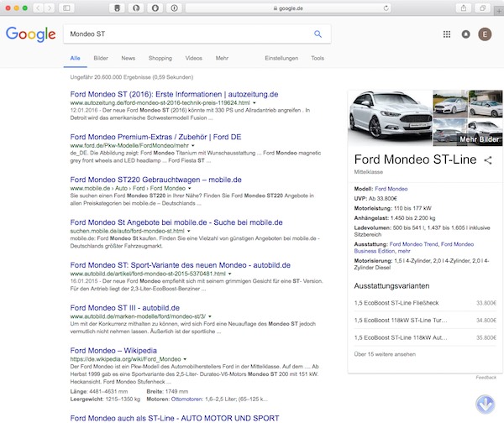Expand autozeitung.de result URL dropdown
This screenshot has height=423, width=504.
(x=255, y=103)
